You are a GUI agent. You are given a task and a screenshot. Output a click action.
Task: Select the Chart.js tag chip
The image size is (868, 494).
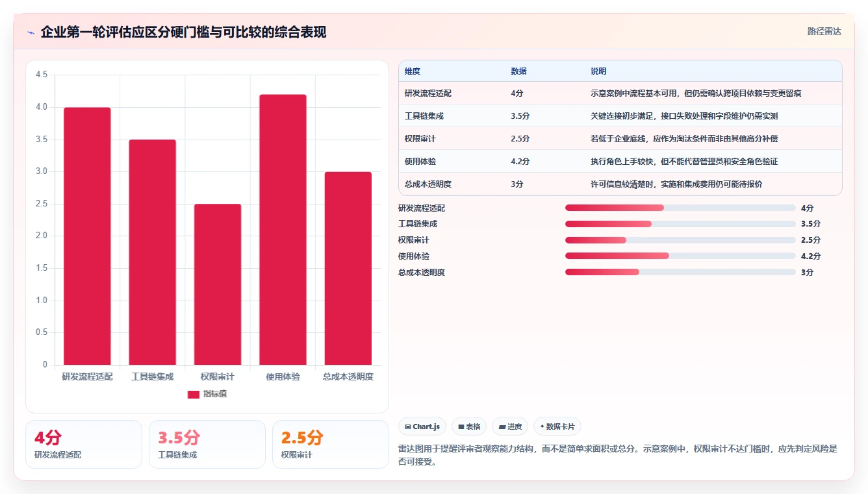[422, 426]
